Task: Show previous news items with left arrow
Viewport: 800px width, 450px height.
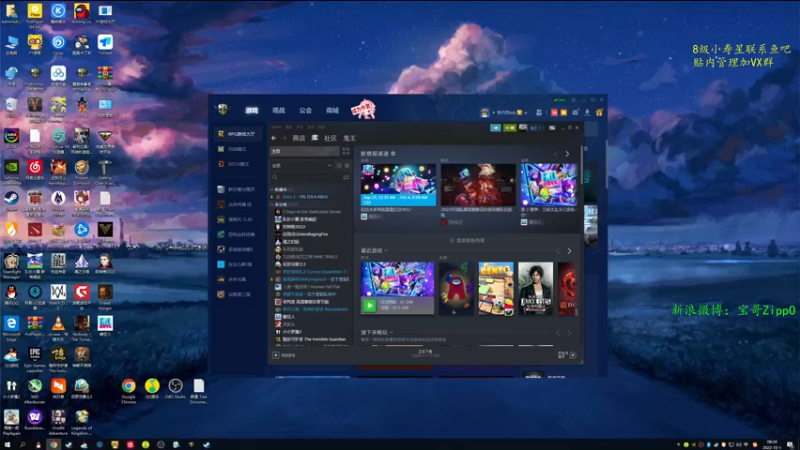Action: click(556, 154)
